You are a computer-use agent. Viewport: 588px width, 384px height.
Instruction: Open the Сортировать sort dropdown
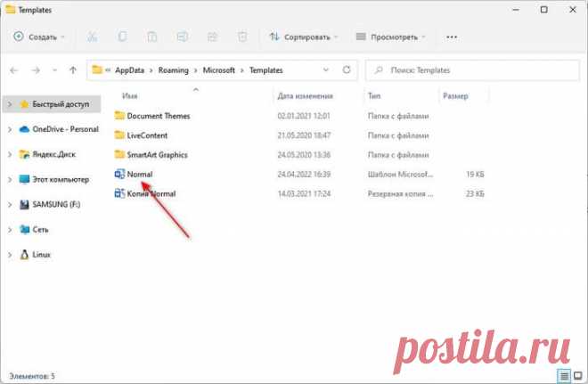[304, 37]
